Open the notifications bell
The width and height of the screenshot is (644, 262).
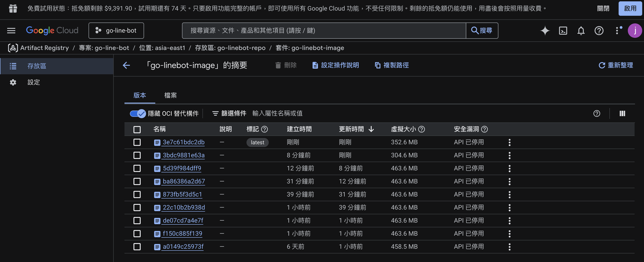click(x=581, y=31)
